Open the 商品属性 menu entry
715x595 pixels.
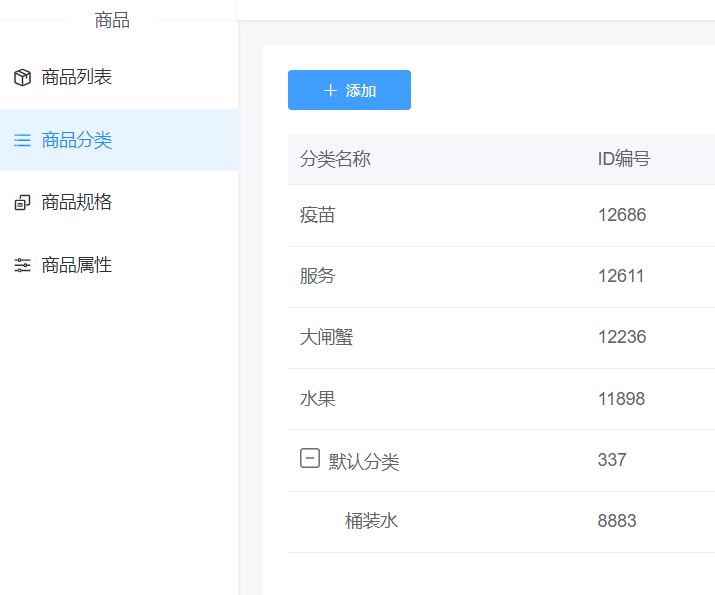coord(77,265)
